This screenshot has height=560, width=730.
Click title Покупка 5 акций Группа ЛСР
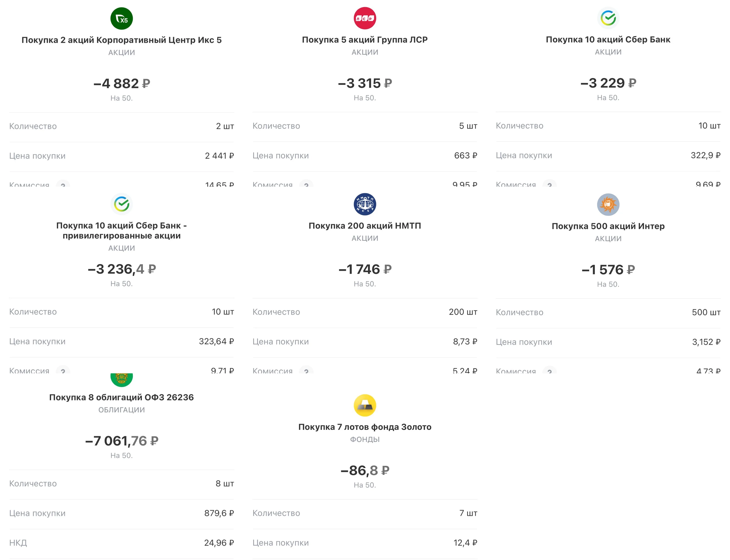click(365, 40)
